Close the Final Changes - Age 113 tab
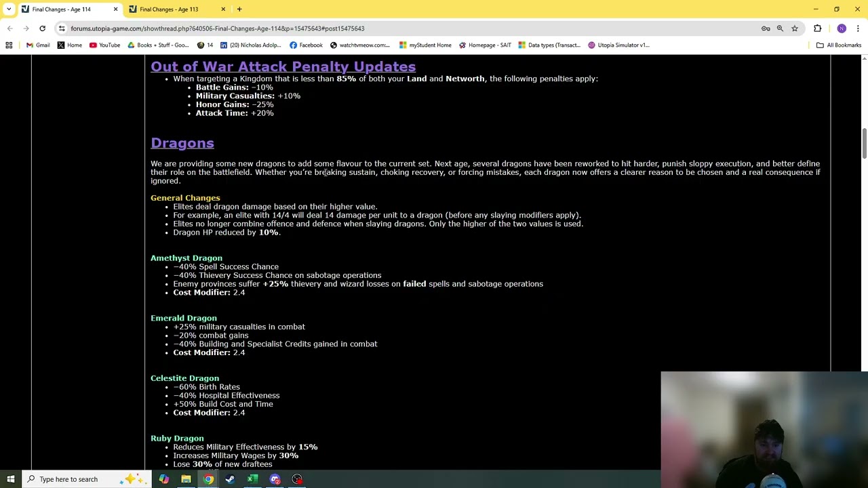Viewport: 868px width, 488px height. pos(223,9)
